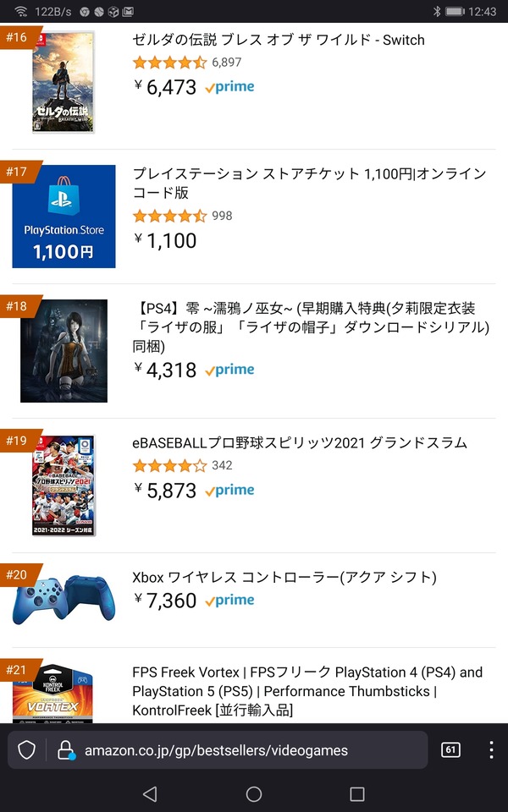Open the FPS Freek Vortex title link
Image resolution: width=508 pixels, height=812 pixels.
coord(307,691)
